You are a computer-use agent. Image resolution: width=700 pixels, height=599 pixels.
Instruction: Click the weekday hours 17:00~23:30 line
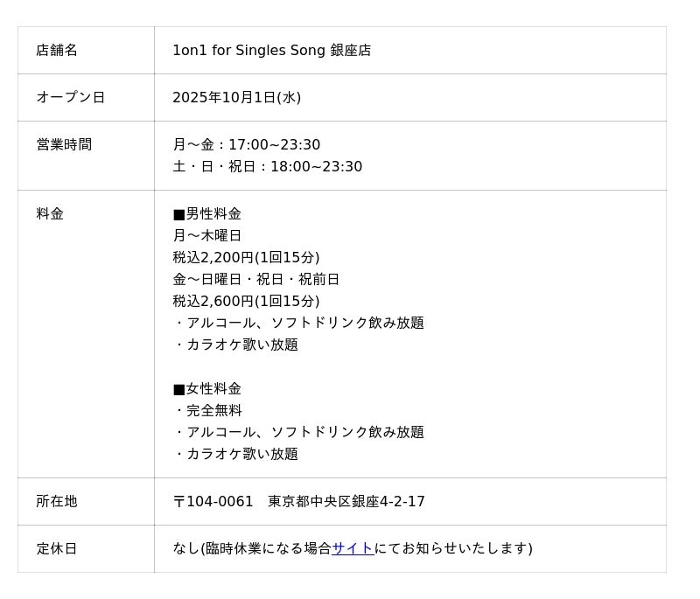pos(246,145)
